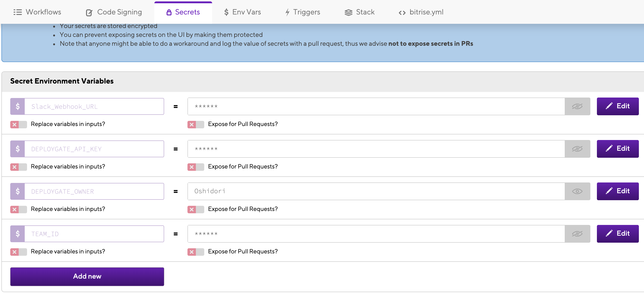Reveal the TEAM_ID value with eye icon

577,234
